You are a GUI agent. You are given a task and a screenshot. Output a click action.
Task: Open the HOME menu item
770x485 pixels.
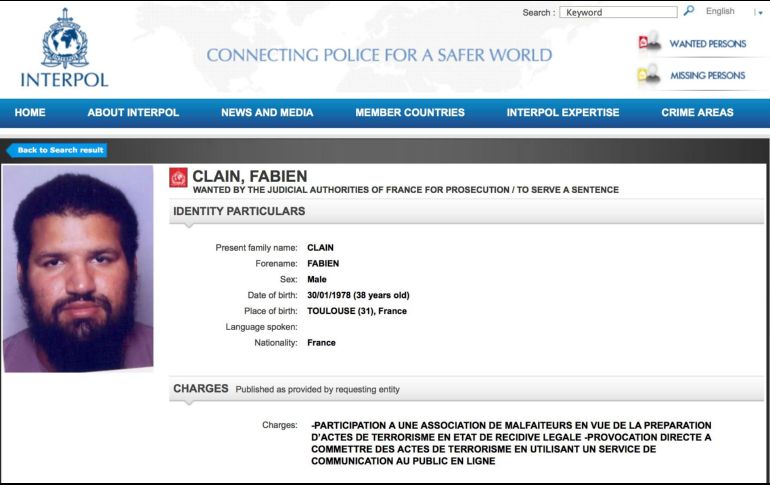[30, 112]
